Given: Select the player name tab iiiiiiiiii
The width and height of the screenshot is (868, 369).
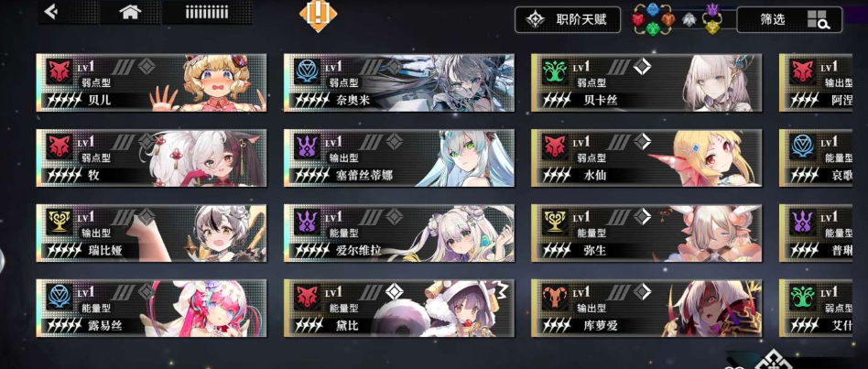Looking at the screenshot, I should tap(207, 12).
